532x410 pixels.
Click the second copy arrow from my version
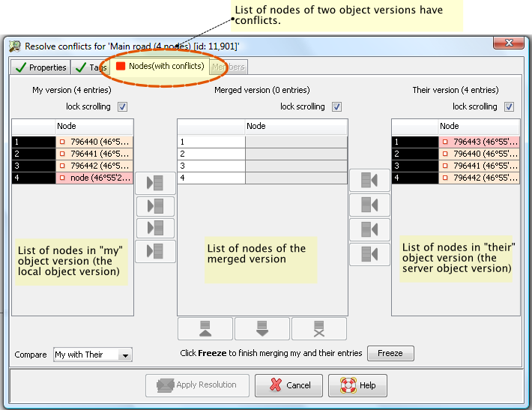[155, 206]
